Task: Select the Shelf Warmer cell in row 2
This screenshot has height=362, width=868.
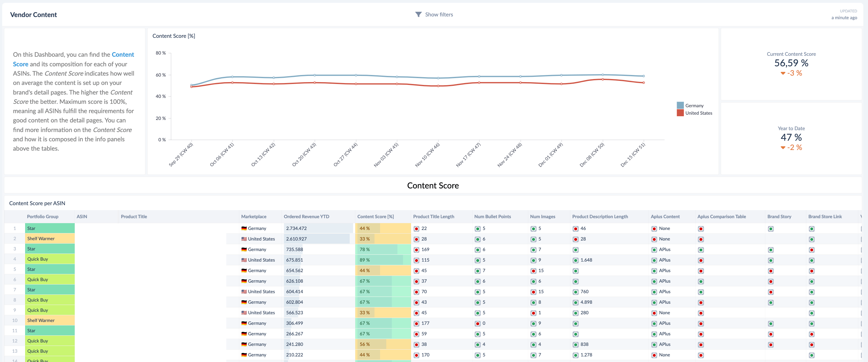Action: point(50,238)
